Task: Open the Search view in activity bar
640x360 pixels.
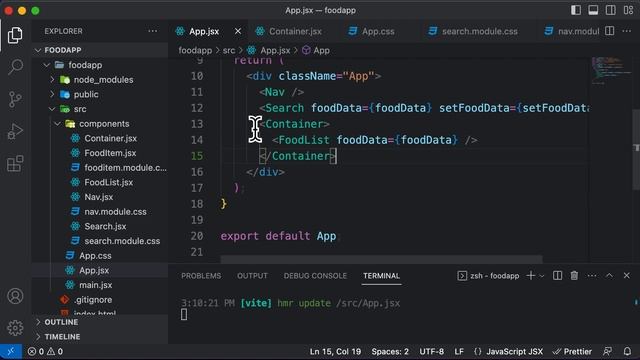Action: point(15,67)
